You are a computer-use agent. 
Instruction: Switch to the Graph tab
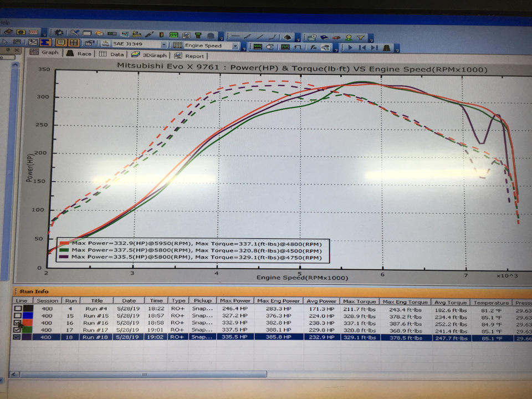click(44, 52)
